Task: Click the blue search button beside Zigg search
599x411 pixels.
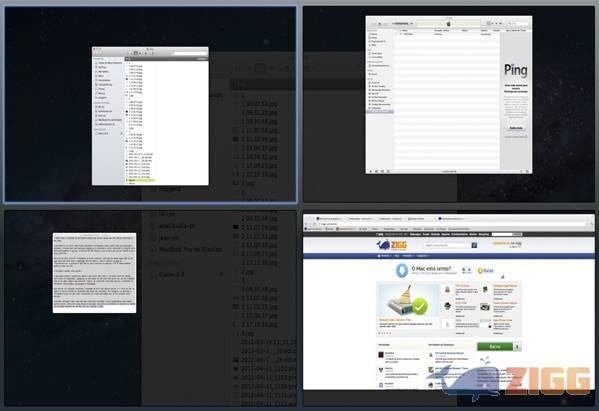Action: (474, 245)
